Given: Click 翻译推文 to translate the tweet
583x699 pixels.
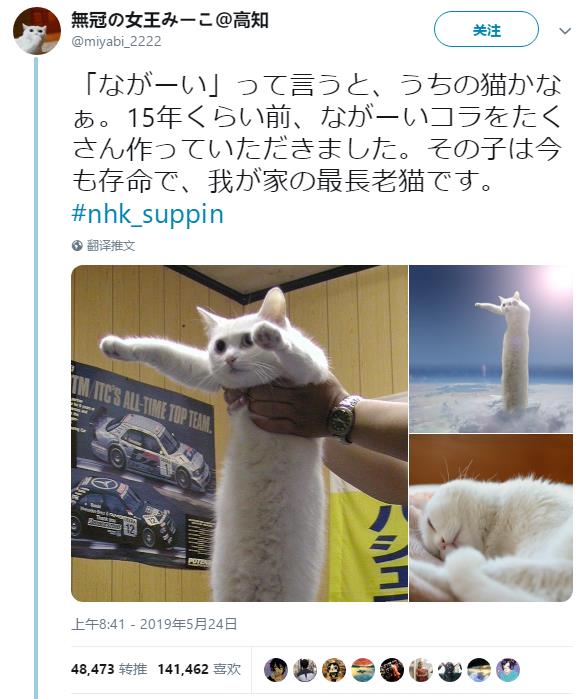Looking at the screenshot, I should click(111, 246).
